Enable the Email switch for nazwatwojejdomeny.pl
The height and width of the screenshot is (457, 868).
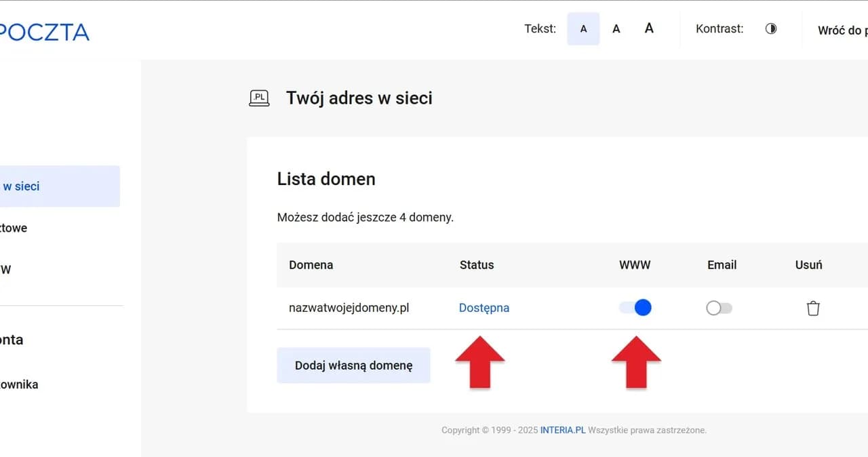[x=719, y=309]
